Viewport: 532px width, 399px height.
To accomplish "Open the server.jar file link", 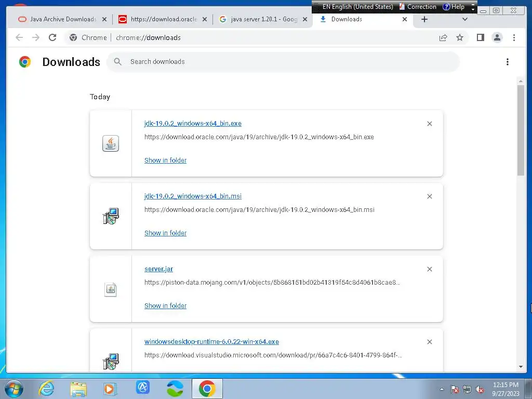I will click(158, 269).
